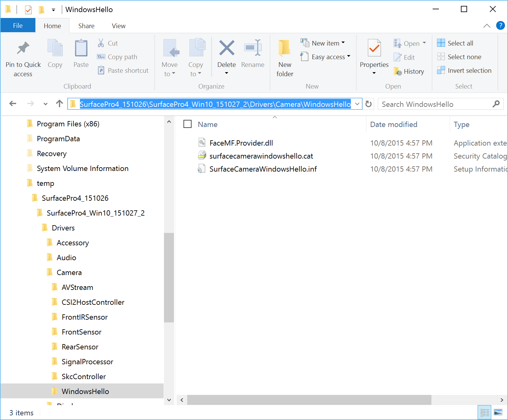The width and height of the screenshot is (508, 420).
Task: Open the File menu
Action: (x=18, y=25)
